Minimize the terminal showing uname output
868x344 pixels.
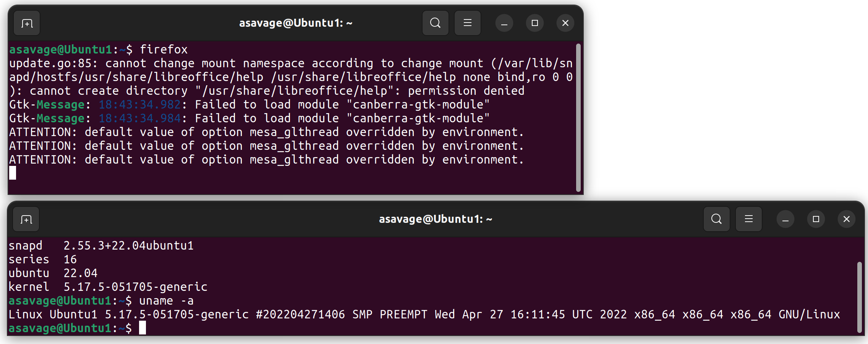pos(785,219)
